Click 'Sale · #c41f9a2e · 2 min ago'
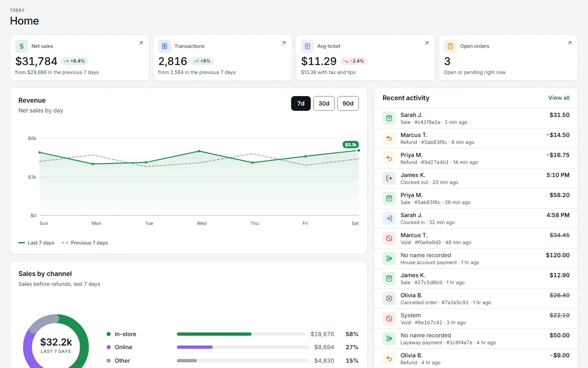Viewport: 588px width, 368px height. tap(434, 122)
